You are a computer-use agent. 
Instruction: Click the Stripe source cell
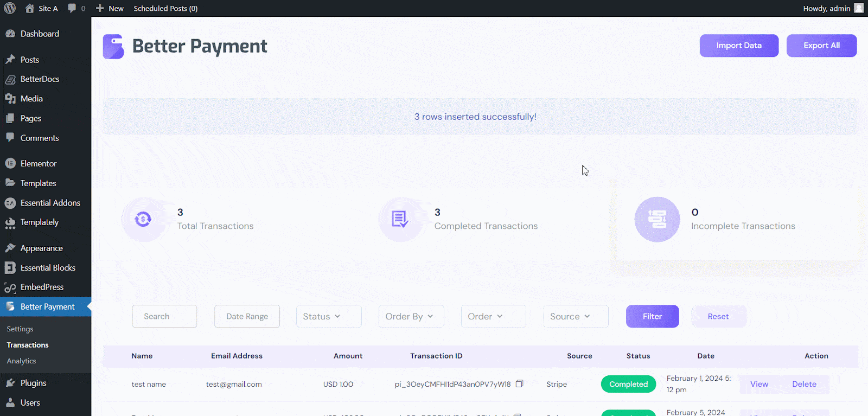pyautogui.click(x=557, y=384)
